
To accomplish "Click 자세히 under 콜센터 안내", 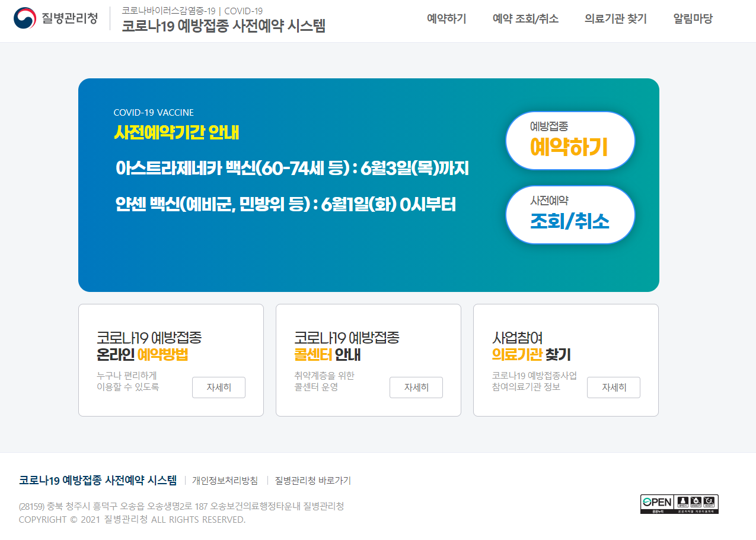I will point(416,387).
